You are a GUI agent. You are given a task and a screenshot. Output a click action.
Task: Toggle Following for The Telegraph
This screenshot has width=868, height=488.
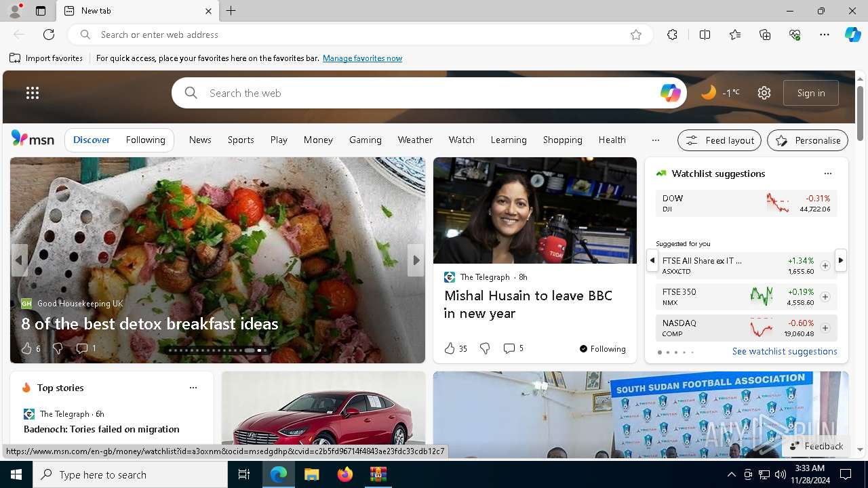(x=602, y=348)
